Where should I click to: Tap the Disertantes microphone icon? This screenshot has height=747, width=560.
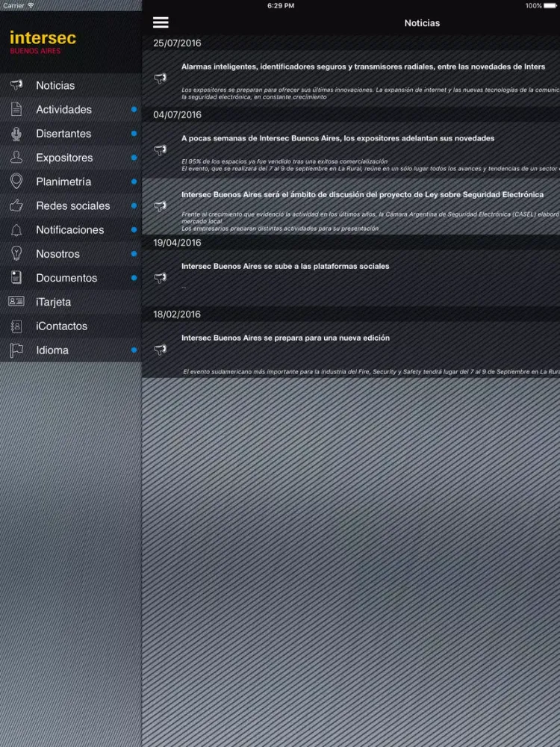(16, 134)
